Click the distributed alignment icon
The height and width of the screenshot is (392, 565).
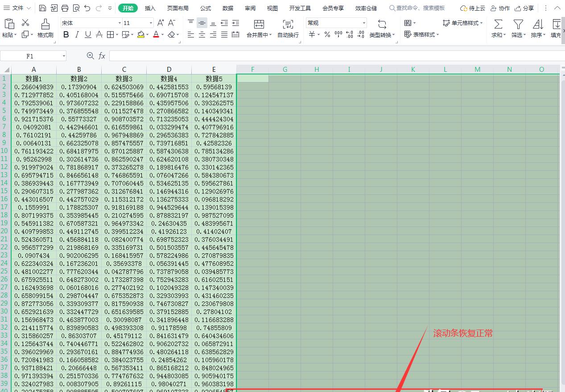click(x=235, y=34)
